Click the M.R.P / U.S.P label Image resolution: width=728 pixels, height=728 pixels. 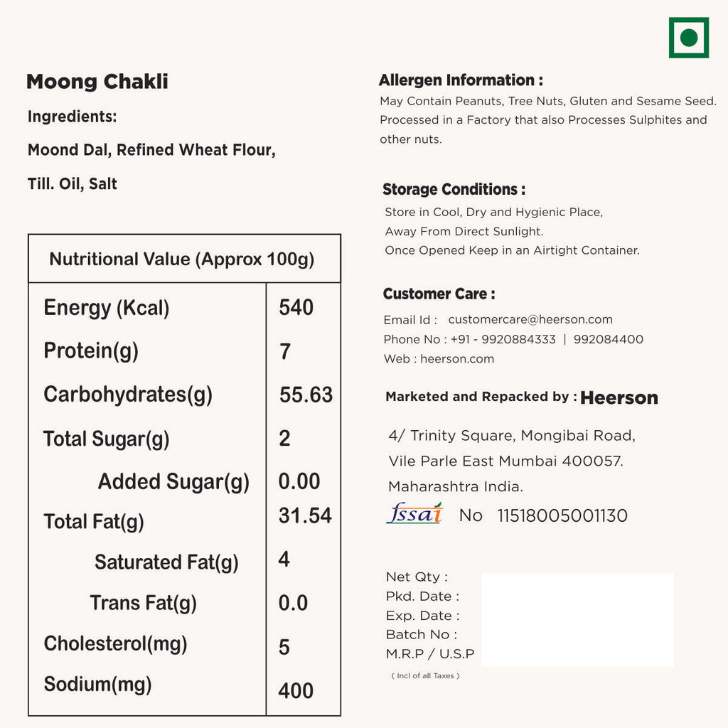point(429,654)
